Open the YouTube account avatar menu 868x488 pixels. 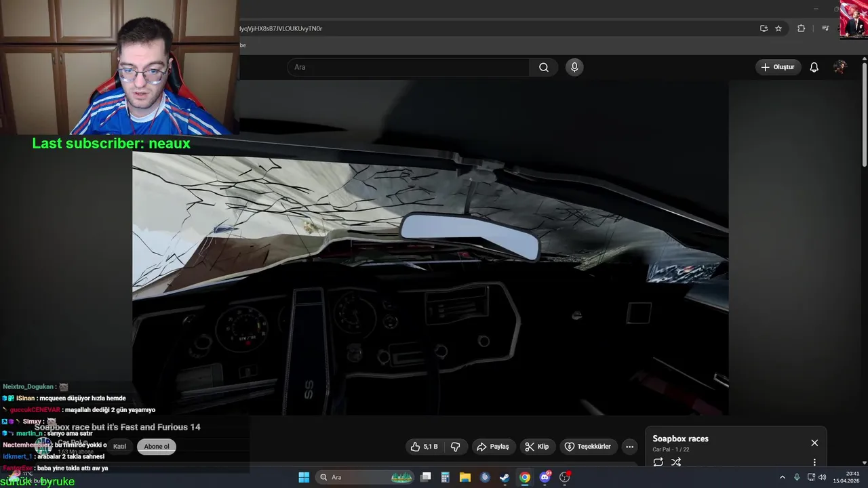[x=840, y=67]
